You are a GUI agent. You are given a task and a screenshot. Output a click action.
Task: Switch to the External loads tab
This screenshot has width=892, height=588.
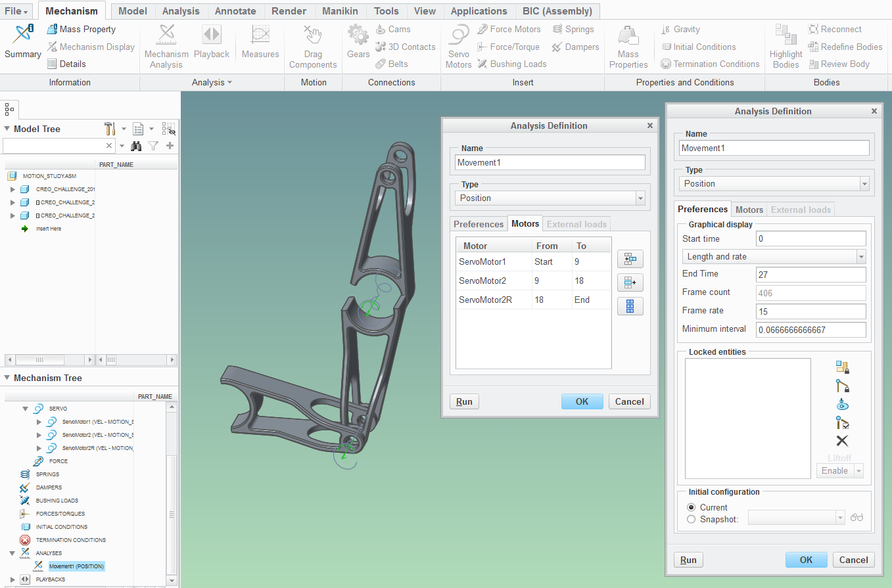(x=801, y=210)
